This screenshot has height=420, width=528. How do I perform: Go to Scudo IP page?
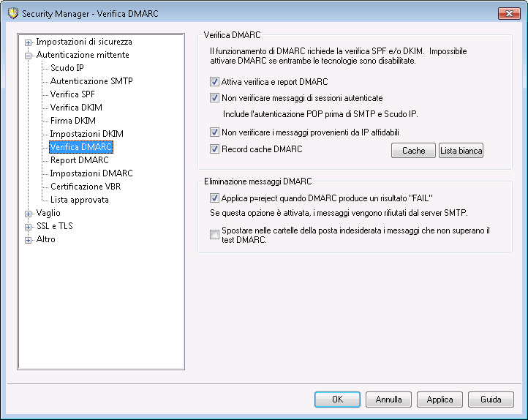pyautogui.click(x=67, y=68)
